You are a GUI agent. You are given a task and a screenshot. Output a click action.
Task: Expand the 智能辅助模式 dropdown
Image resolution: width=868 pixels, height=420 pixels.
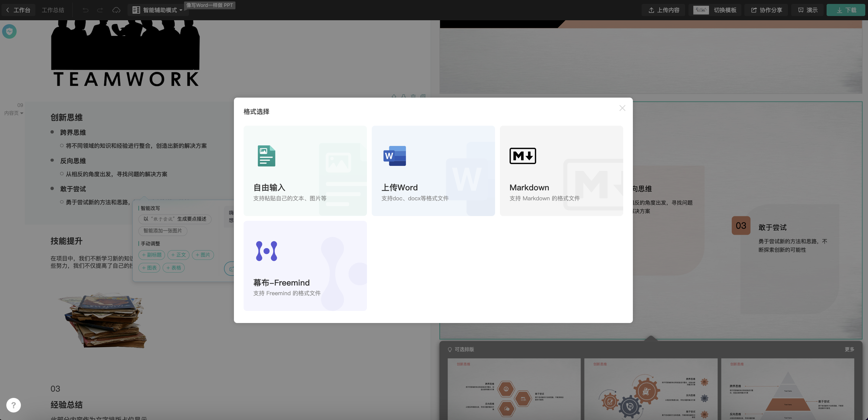(x=159, y=10)
